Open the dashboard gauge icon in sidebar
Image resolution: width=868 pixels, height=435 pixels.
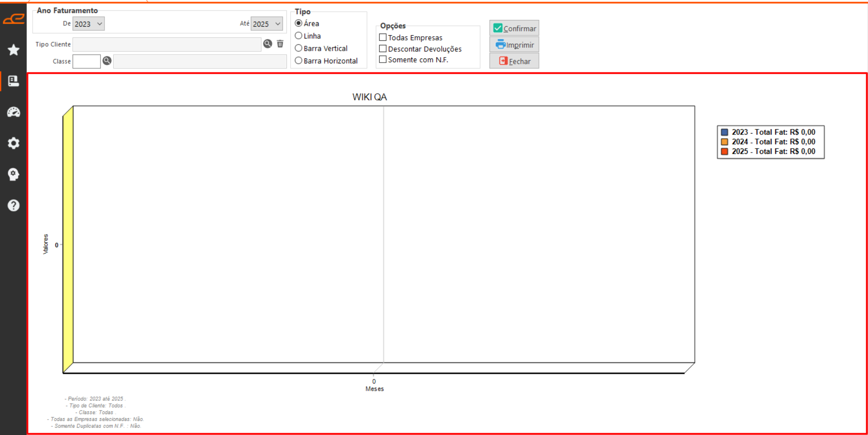tap(14, 112)
